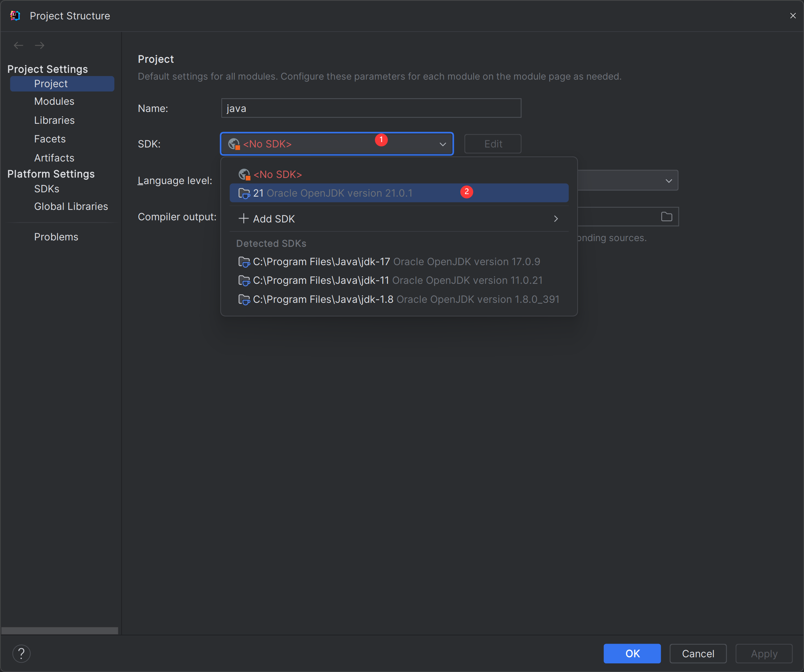Select the No SDK option in list
804x672 pixels.
(x=399, y=175)
